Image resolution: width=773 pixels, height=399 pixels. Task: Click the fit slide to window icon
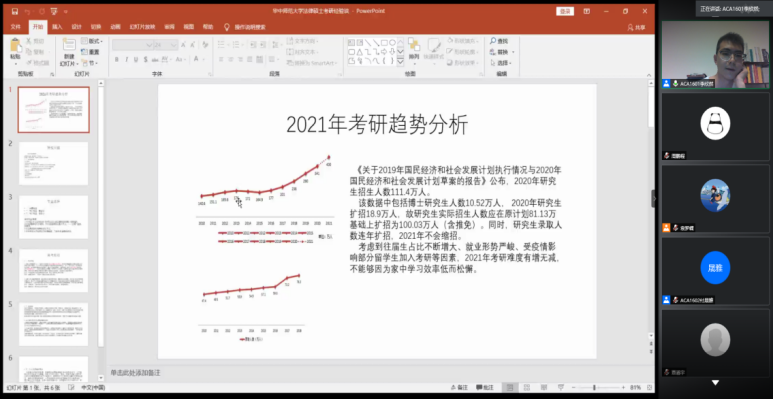tap(648, 388)
